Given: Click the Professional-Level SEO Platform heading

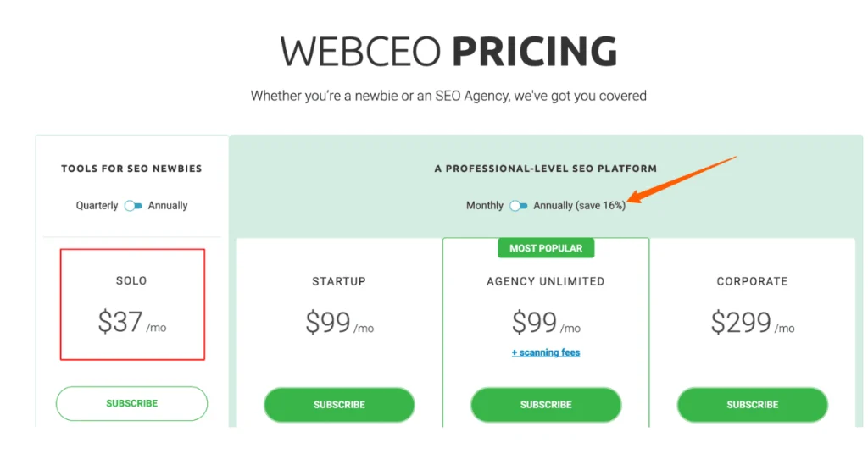Looking at the screenshot, I should [x=546, y=169].
